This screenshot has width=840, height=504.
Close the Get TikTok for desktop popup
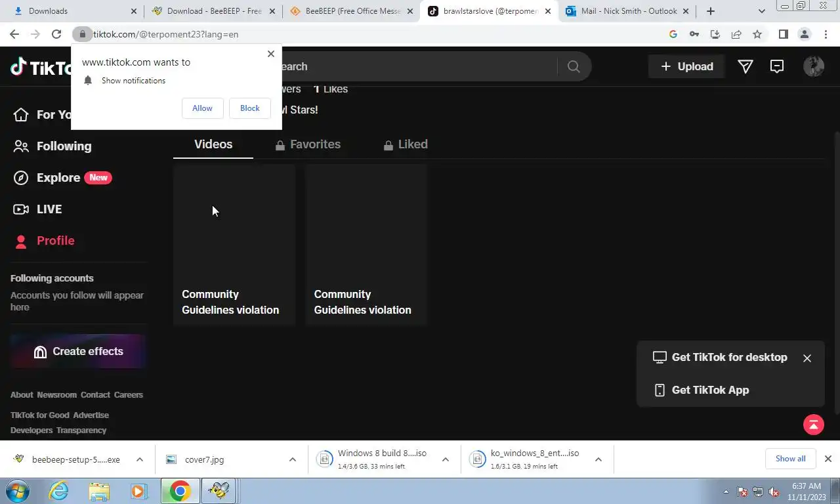click(x=807, y=358)
